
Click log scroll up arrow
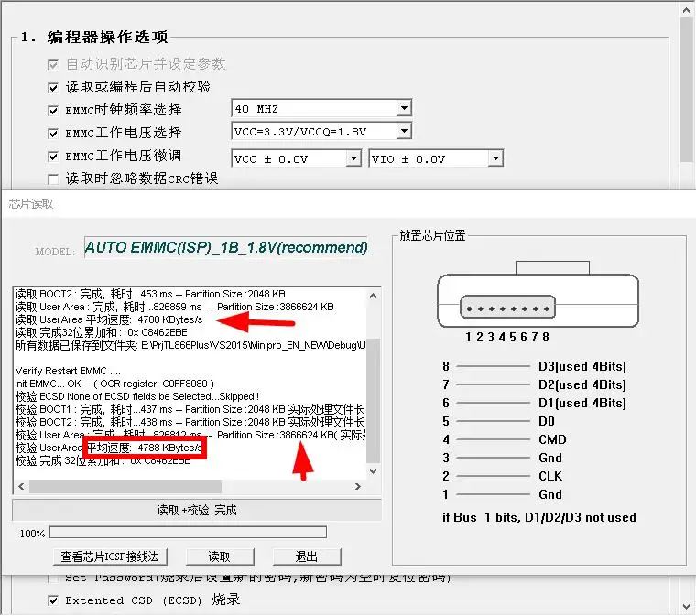point(374,296)
